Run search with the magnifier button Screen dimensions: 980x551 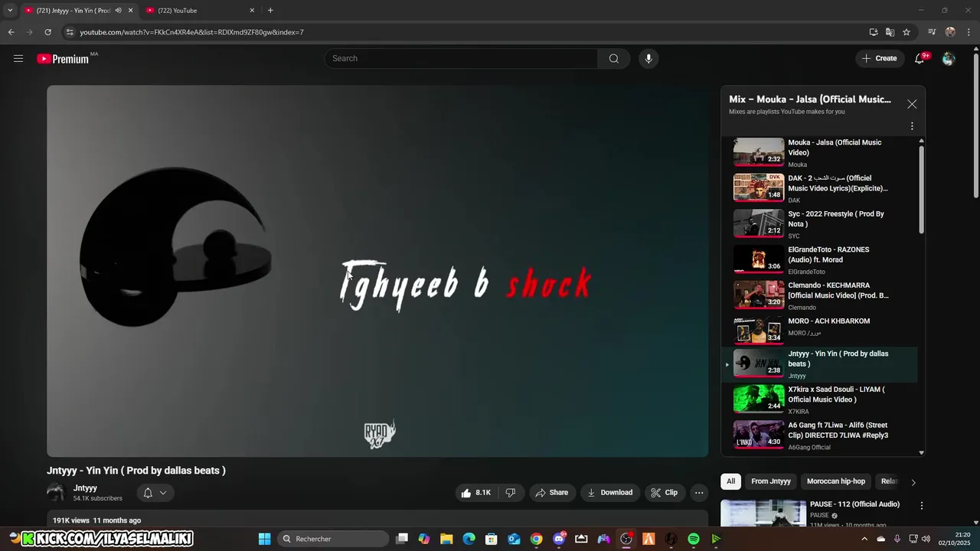(x=613, y=58)
